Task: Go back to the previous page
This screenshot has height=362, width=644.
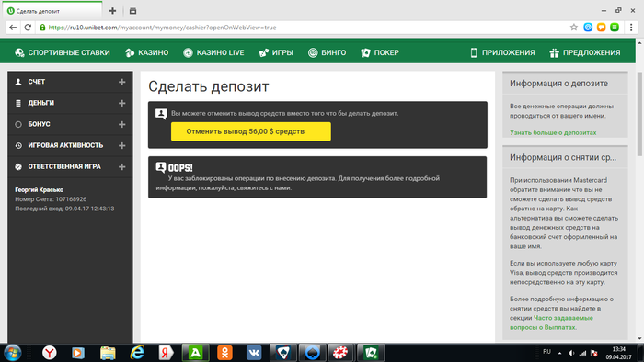Action: [13, 28]
